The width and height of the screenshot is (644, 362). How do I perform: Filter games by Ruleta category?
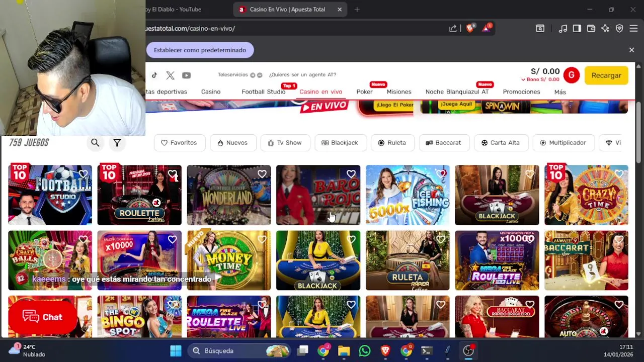[392, 143]
